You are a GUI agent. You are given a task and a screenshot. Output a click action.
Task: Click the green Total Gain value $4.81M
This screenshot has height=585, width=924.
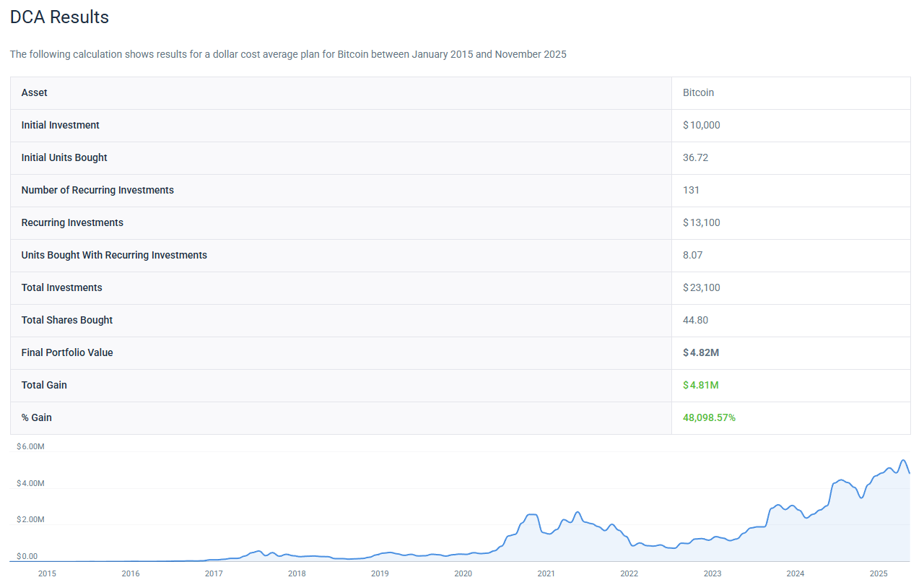point(701,385)
